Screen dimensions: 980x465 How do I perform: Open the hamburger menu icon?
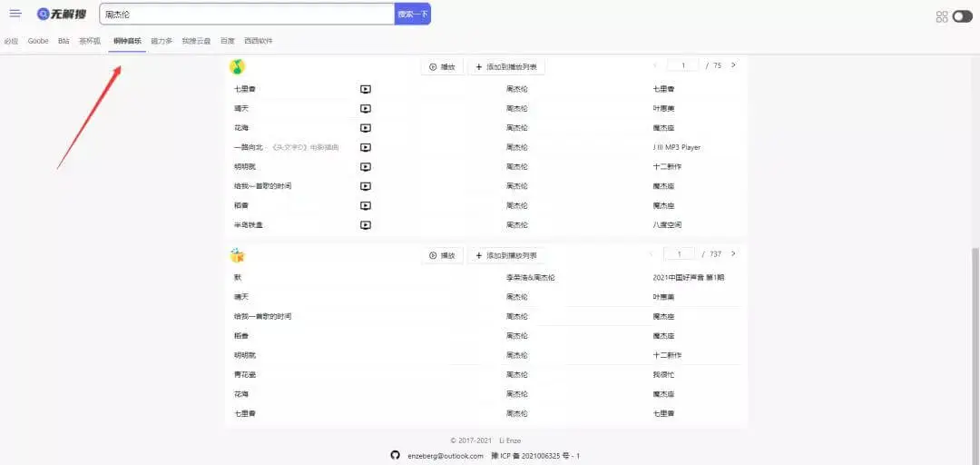click(x=15, y=14)
